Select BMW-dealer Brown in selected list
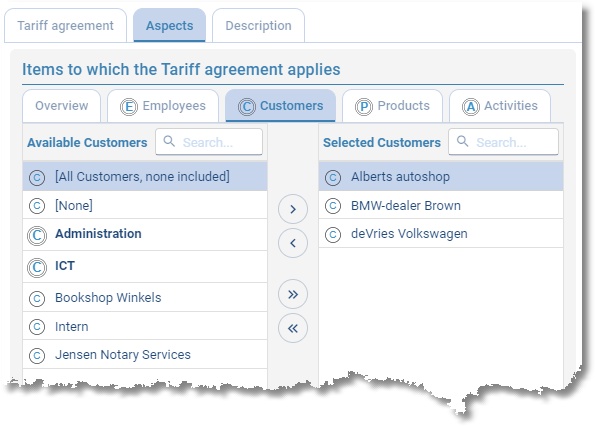596x429 pixels. 441,205
